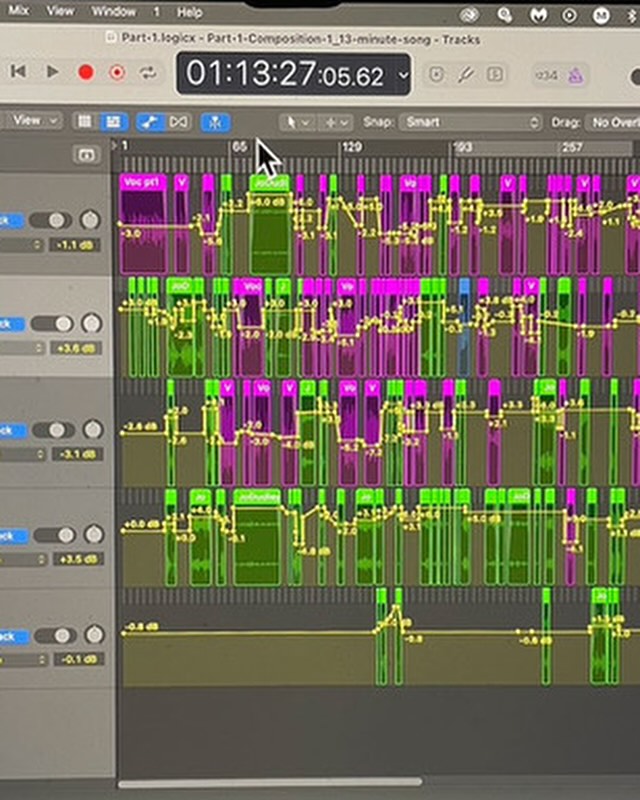
Task: Open automation parameter popup beside -3.1 dB
Action: [x=23, y=455]
